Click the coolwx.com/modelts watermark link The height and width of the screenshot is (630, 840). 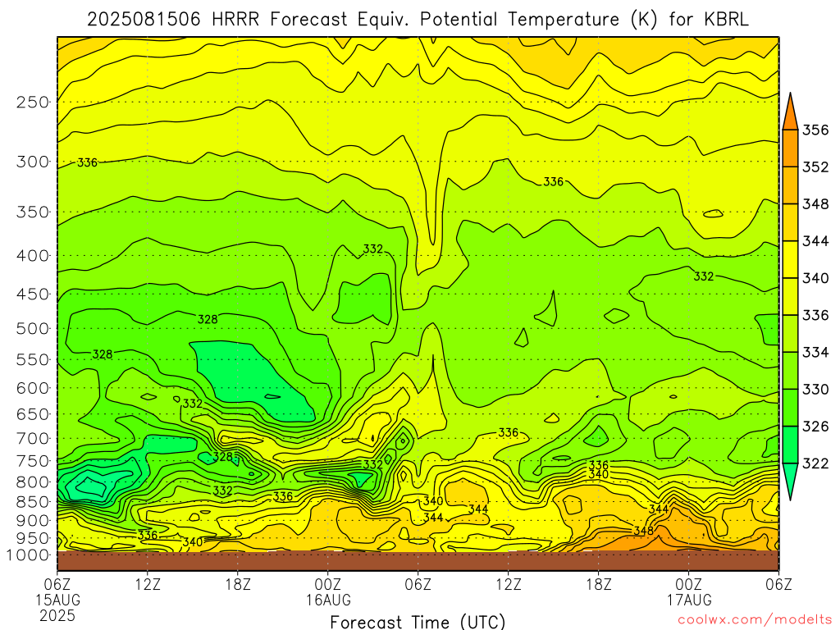coord(755,620)
